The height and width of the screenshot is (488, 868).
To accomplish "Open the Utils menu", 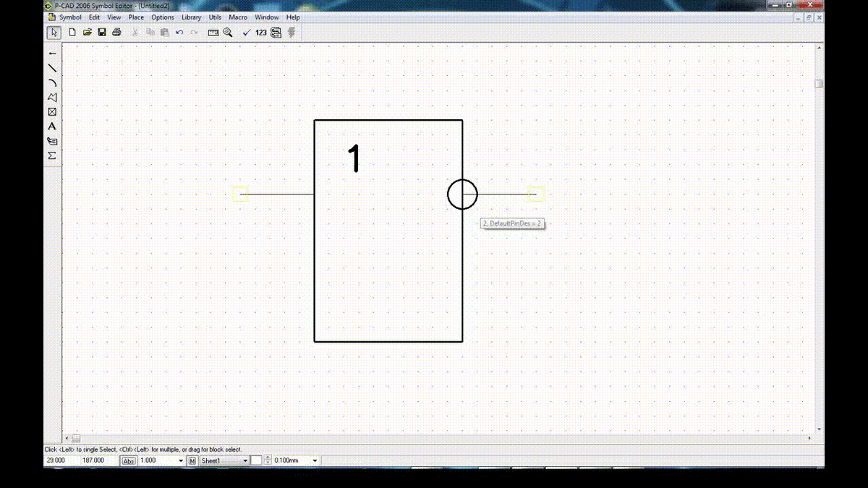I will pyautogui.click(x=215, y=17).
